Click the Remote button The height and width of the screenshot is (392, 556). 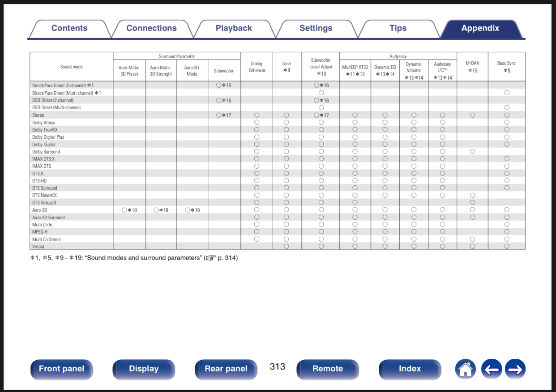point(327,369)
